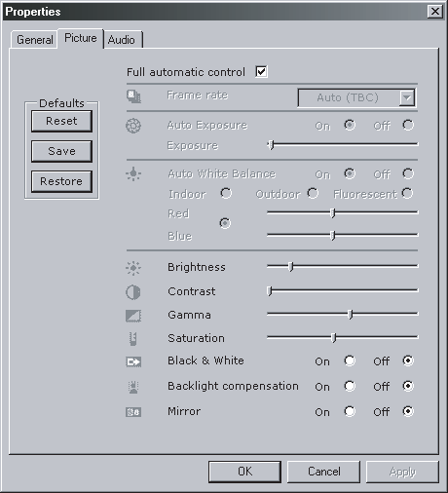Switch to the Audio tab
Image resolution: width=448 pixels, height=493 pixels.
122,40
